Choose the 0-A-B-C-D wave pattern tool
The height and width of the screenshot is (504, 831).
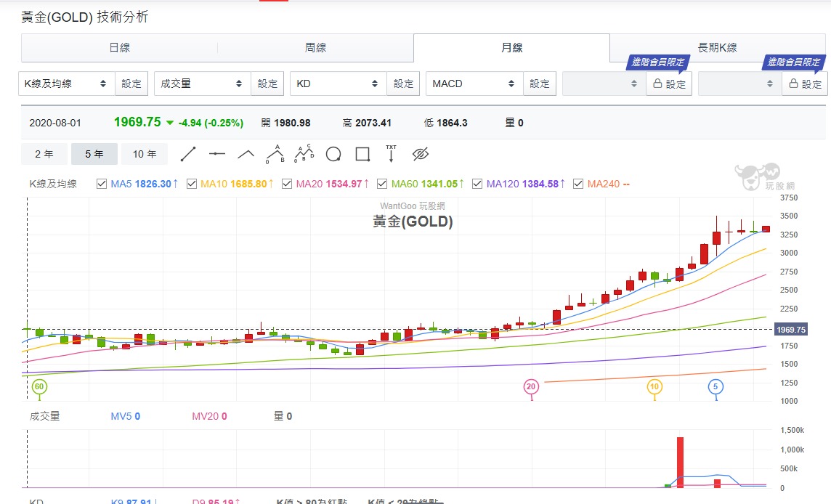(304, 154)
